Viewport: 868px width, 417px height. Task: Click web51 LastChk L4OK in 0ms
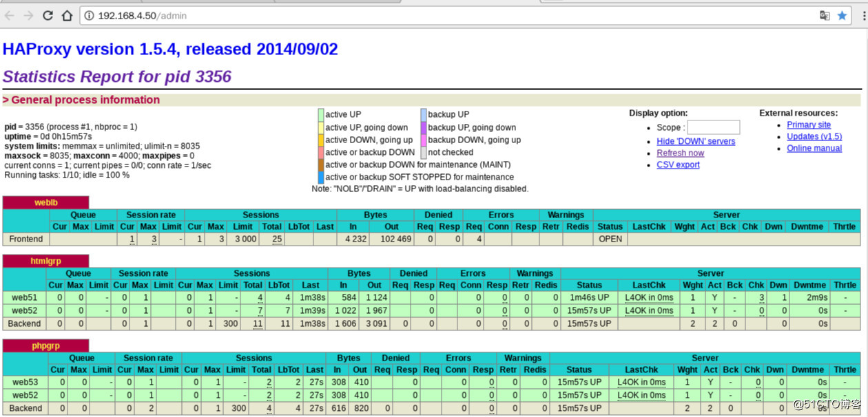(x=649, y=297)
